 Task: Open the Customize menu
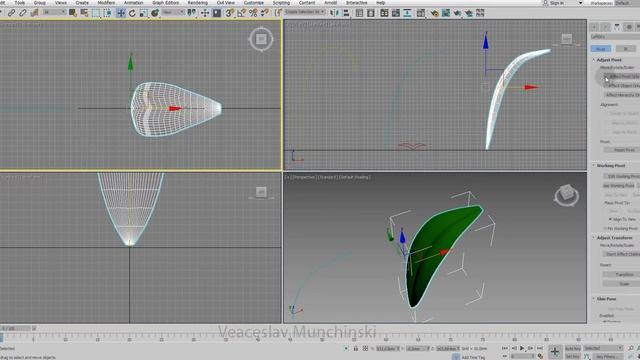[253, 3]
